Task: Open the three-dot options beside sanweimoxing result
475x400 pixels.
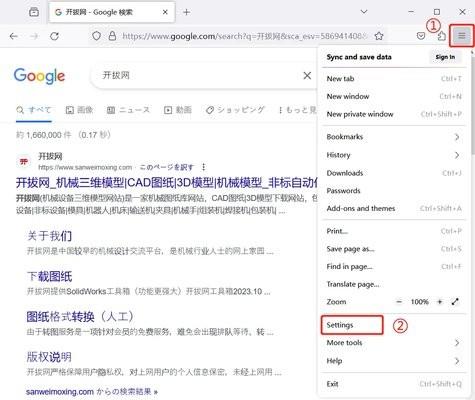Action: click(203, 167)
